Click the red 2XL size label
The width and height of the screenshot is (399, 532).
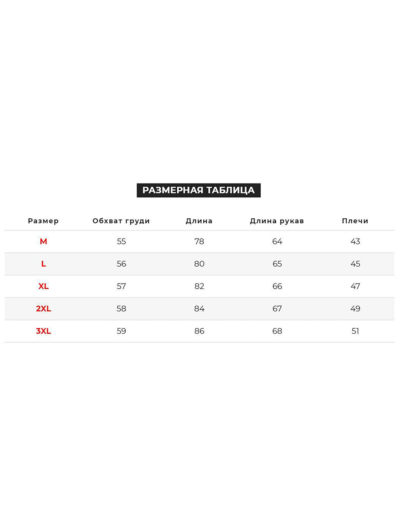[43, 309]
